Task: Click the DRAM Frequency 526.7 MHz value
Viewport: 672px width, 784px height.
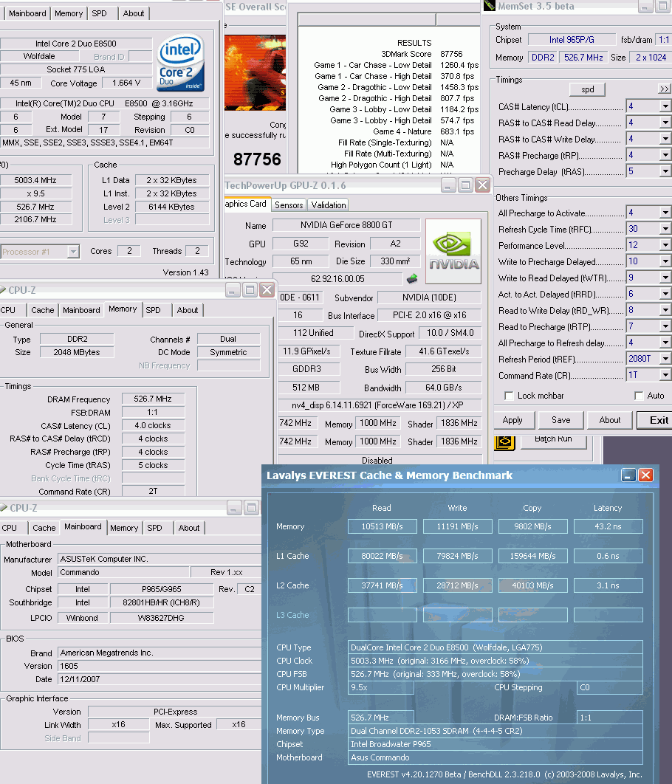Action: tap(153, 399)
